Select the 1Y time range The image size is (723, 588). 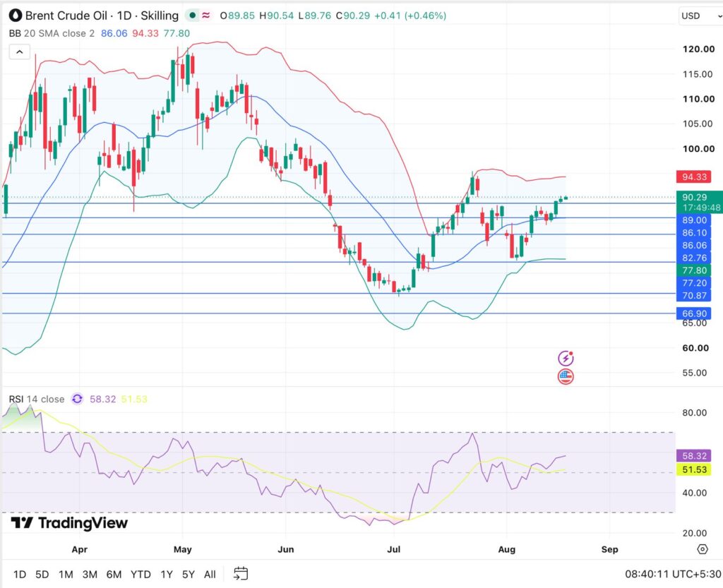167,574
